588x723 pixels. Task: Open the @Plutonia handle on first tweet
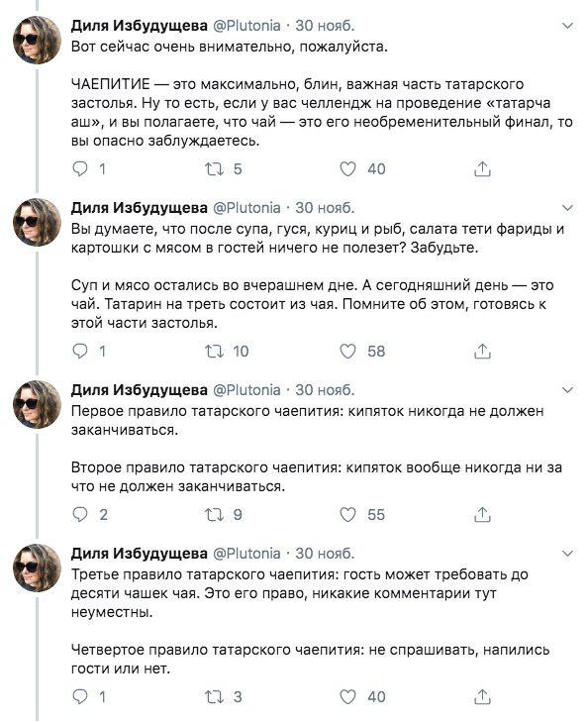pyautogui.click(x=246, y=26)
